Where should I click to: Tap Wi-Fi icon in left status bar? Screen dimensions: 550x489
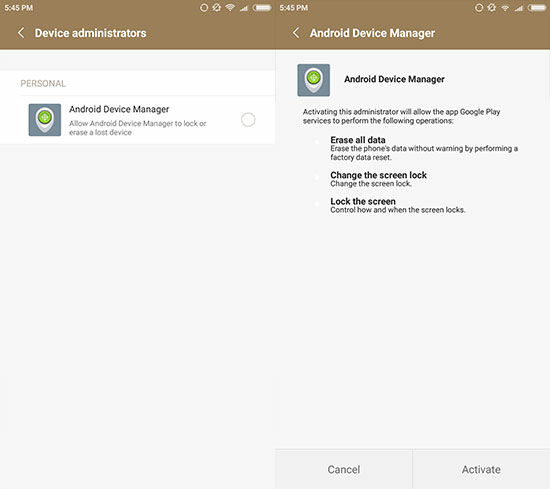(x=230, y=7)
